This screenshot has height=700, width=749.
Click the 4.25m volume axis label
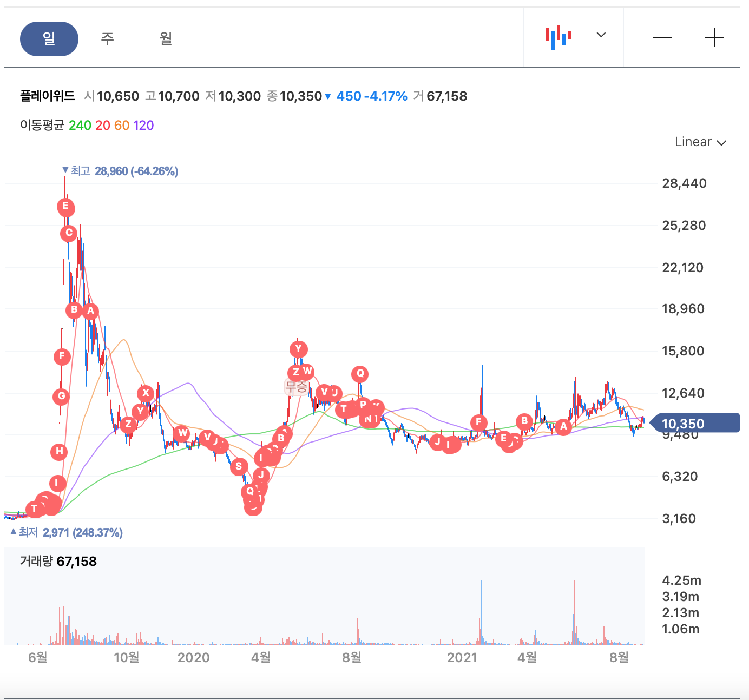(681, 580)
